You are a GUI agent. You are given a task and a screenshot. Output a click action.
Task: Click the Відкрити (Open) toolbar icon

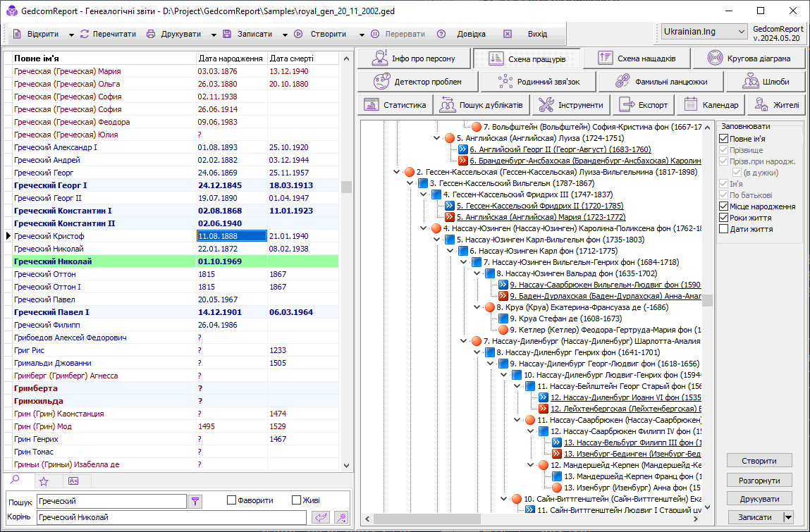[18, 34]
